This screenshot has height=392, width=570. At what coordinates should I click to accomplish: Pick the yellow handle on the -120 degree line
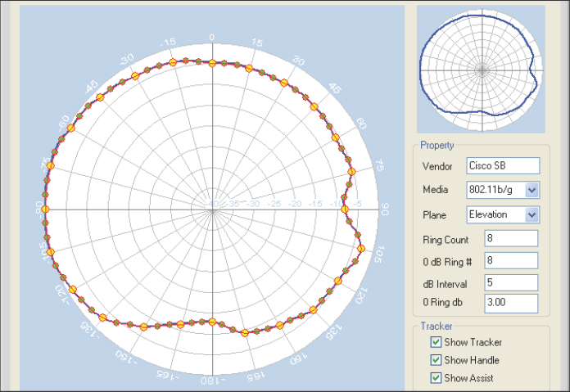pos(72,290)
